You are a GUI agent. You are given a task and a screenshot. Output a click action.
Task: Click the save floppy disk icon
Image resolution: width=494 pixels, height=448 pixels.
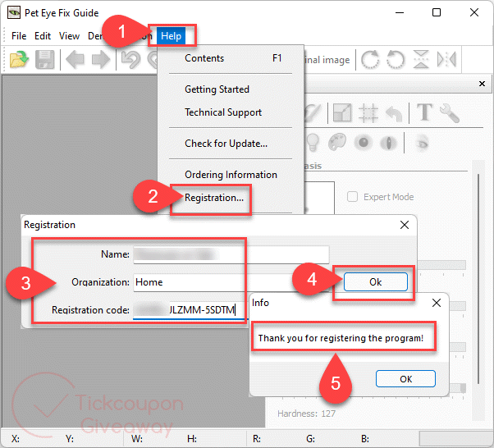pyautogui.click(x=45, y=60)
